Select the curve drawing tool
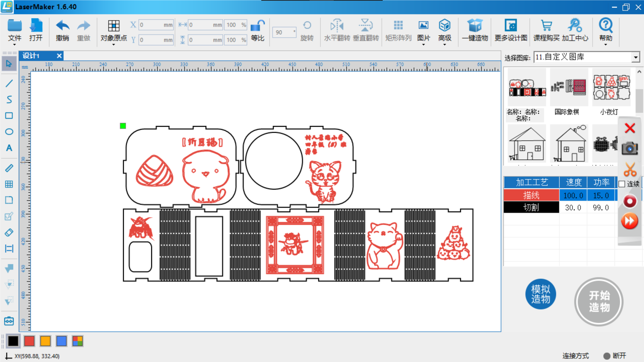644x362 pixels. [9, 99]
